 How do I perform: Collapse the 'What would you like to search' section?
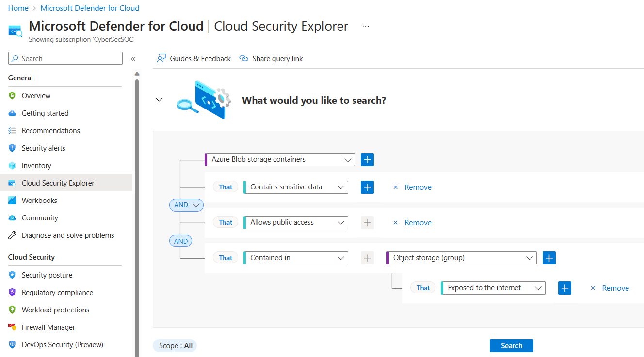[159, 100]
